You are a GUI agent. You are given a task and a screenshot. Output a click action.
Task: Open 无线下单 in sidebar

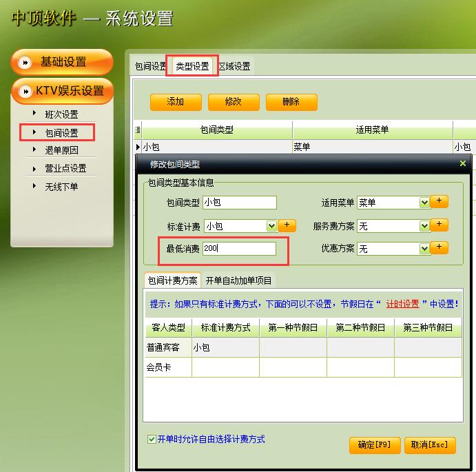tap(61, 187)
